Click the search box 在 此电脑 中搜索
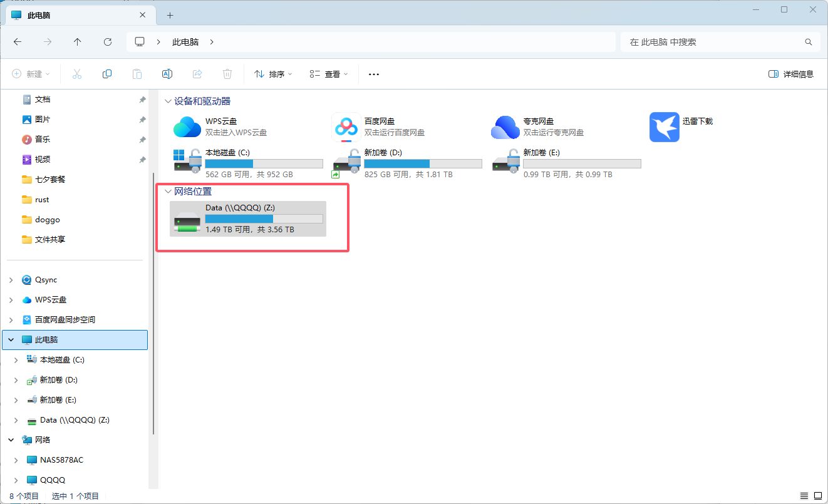 click(x=720, y=42)
